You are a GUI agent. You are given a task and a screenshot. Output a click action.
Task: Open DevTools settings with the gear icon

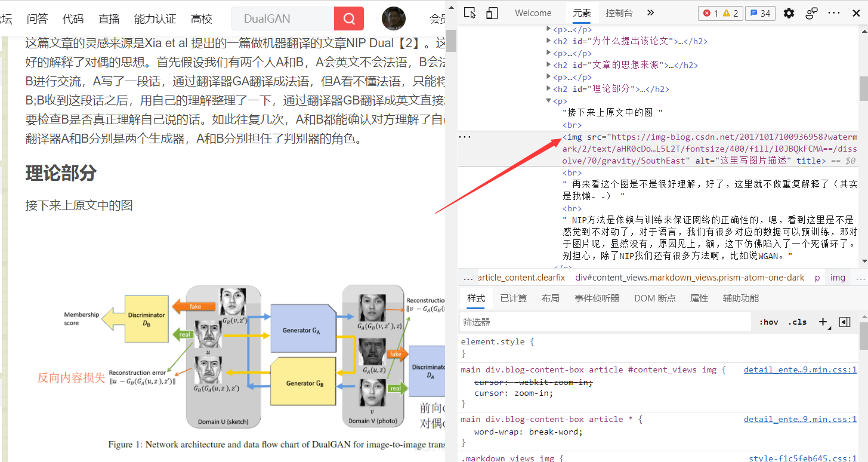[788, 13]
